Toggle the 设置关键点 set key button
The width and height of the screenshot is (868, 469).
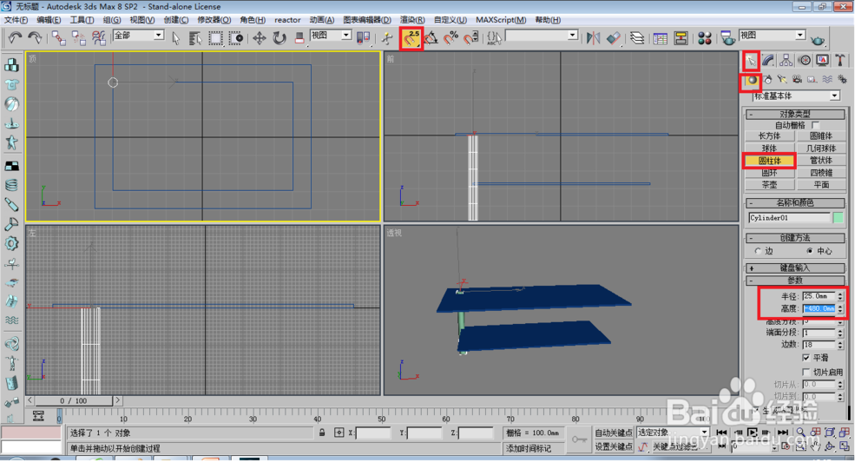tap(614, 446)
